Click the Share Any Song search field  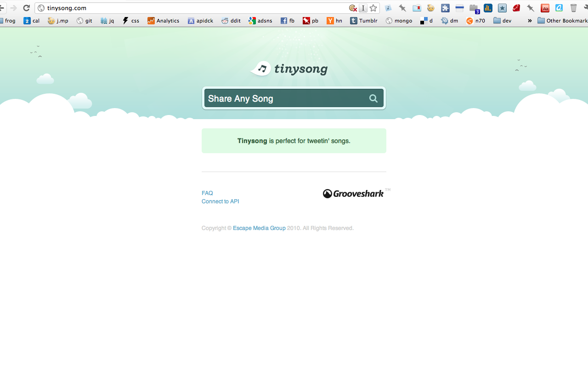(x=294, y=98)
